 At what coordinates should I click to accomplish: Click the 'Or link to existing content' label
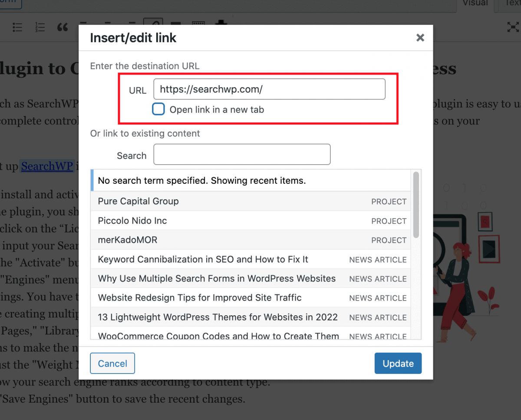click(145, 133)
